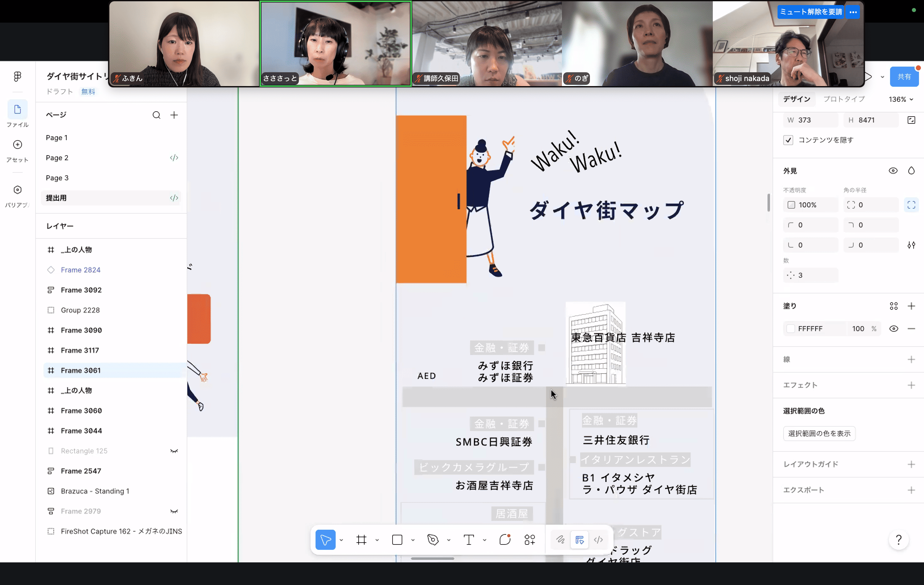
Task: Click the FFFFFF fill color swatch
Action: [x=790, y=329]
